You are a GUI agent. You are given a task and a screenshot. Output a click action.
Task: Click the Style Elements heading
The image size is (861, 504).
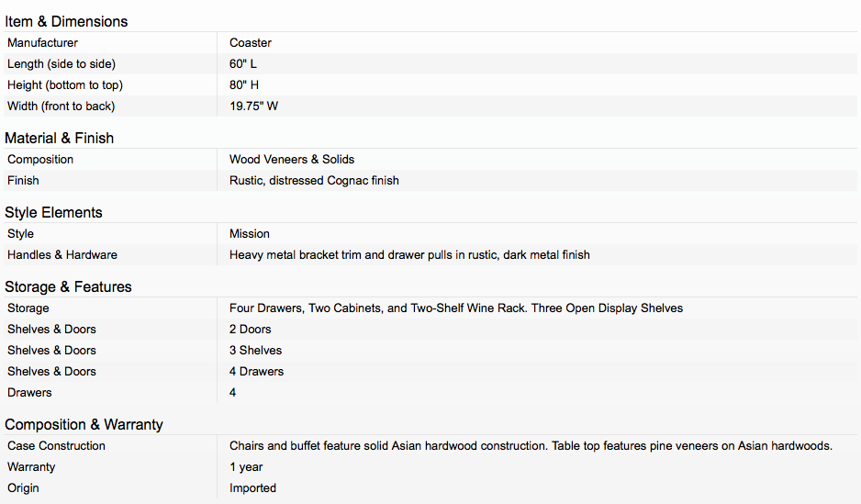point(53,212)
